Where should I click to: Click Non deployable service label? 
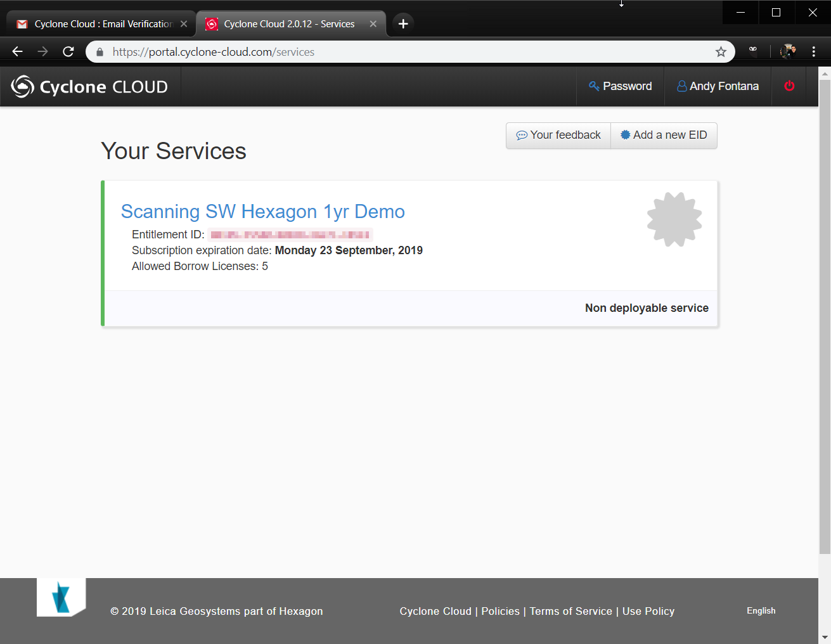coord(647,308)
